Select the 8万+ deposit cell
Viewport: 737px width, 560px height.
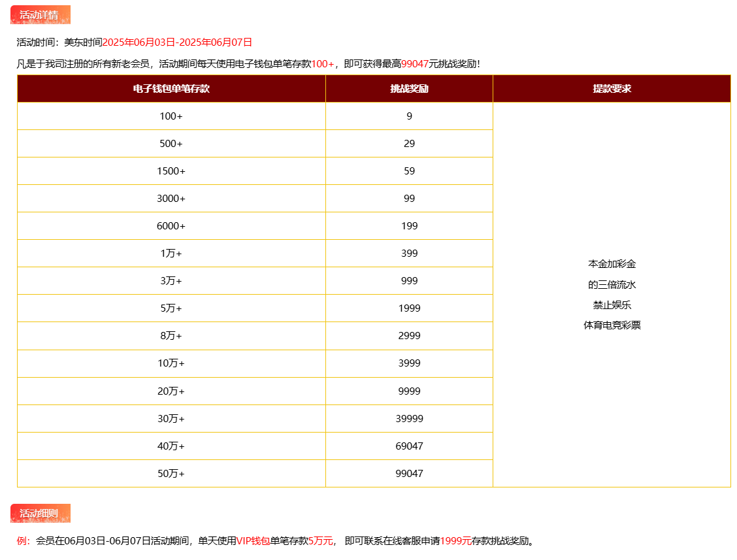(171, 336)
